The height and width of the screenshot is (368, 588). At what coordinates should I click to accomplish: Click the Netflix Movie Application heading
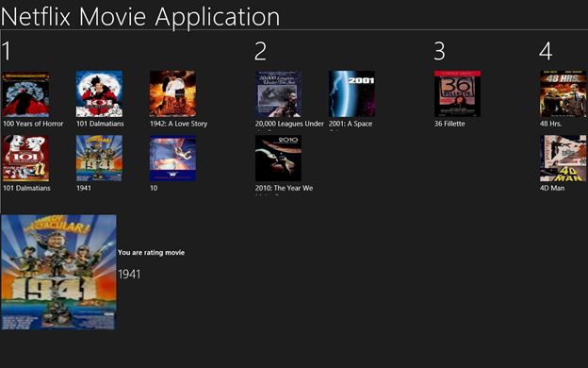[140, 17]
